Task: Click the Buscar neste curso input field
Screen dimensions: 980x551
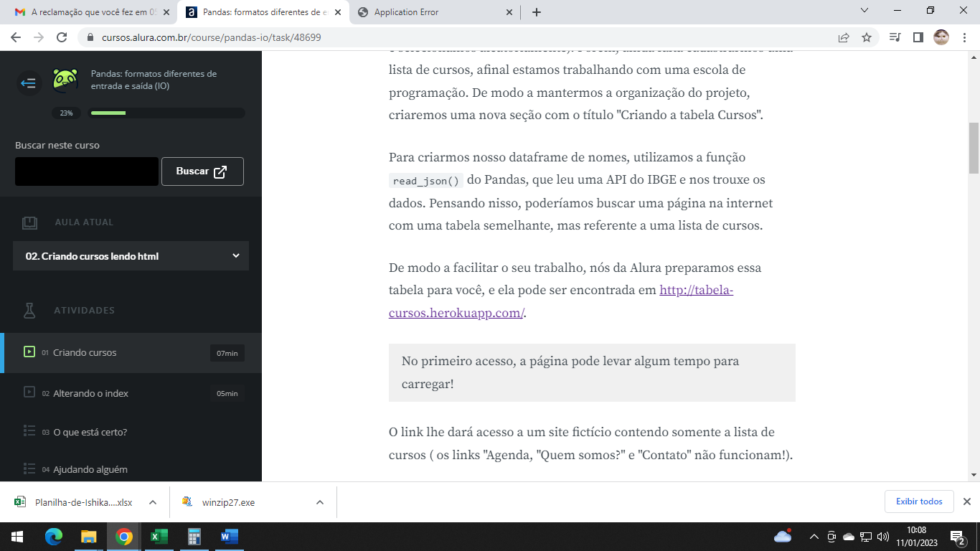Action: coord(87,171)
